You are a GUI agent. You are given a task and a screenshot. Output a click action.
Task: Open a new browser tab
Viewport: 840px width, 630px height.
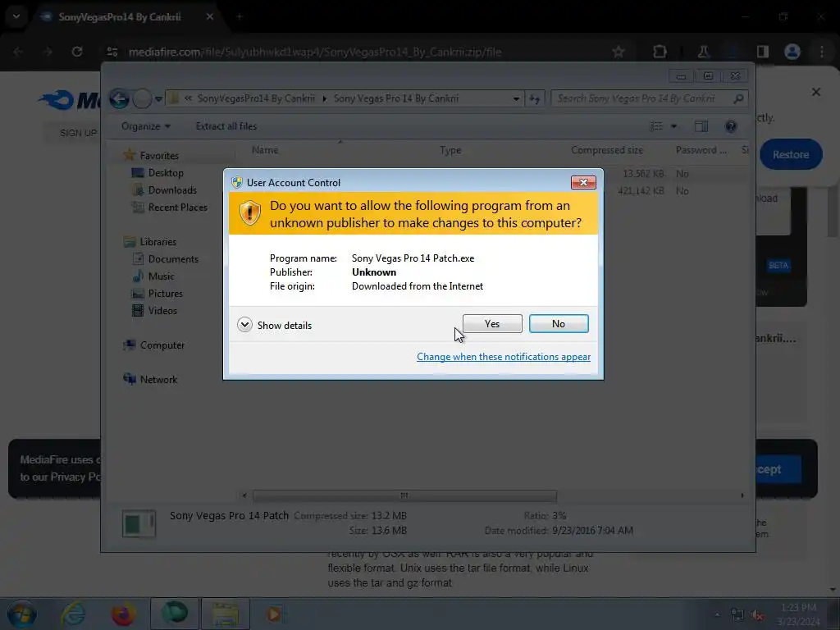[240, 17]
